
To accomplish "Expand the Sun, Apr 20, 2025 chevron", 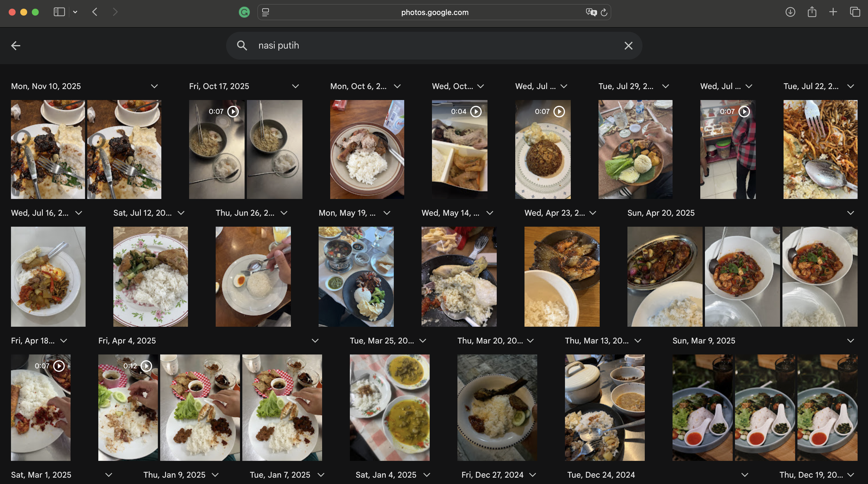I will 850,213.
